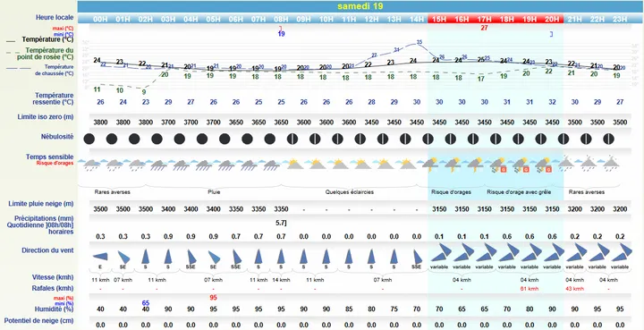Click the felt temperature '32' at 20H
Screen dimensions: 644x330
coord(552,102)
